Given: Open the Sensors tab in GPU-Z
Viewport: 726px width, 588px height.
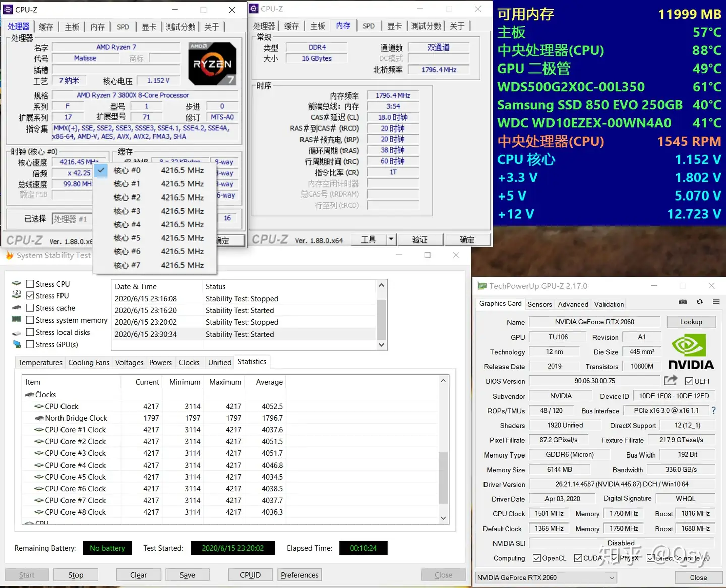Looking at the screenshot, I should tap(539, 304).
